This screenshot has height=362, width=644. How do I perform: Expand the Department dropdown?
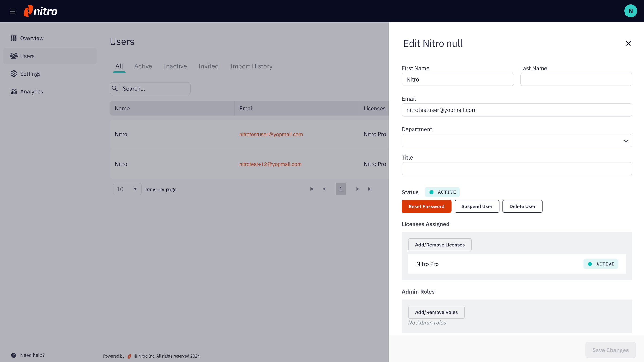517,141
